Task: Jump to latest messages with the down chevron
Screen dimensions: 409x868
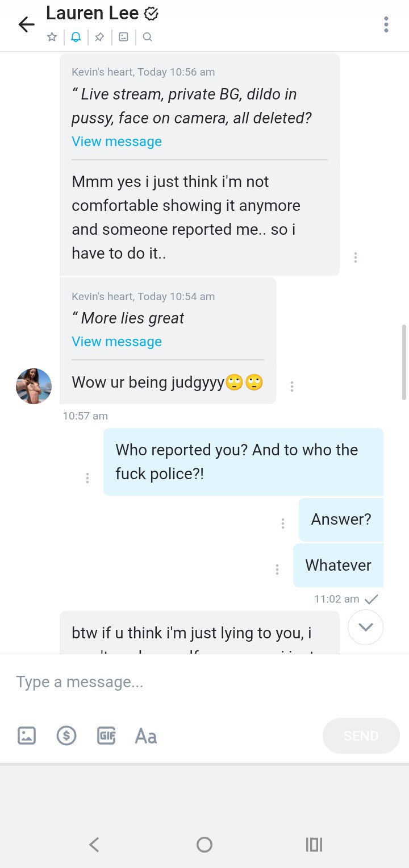Action: (365, 627)
